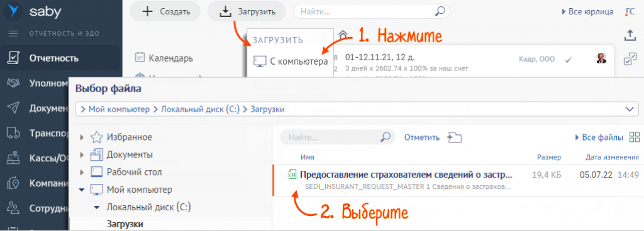The image size is (644, 231).
Task: Select Мой компьютер in folder tree
Action: coord(139,190)
